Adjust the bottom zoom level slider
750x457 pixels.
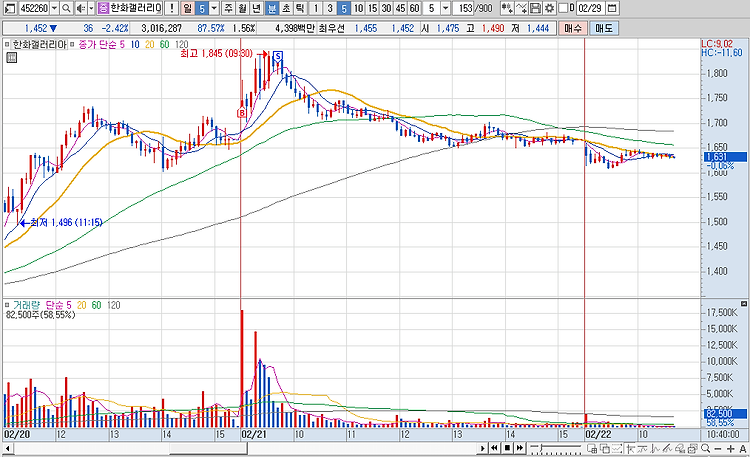coord(556,448)
